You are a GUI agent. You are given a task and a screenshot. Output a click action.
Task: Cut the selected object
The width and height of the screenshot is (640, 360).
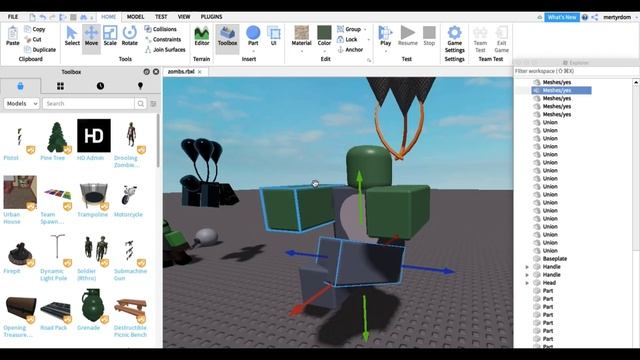(x=33, y=40)
